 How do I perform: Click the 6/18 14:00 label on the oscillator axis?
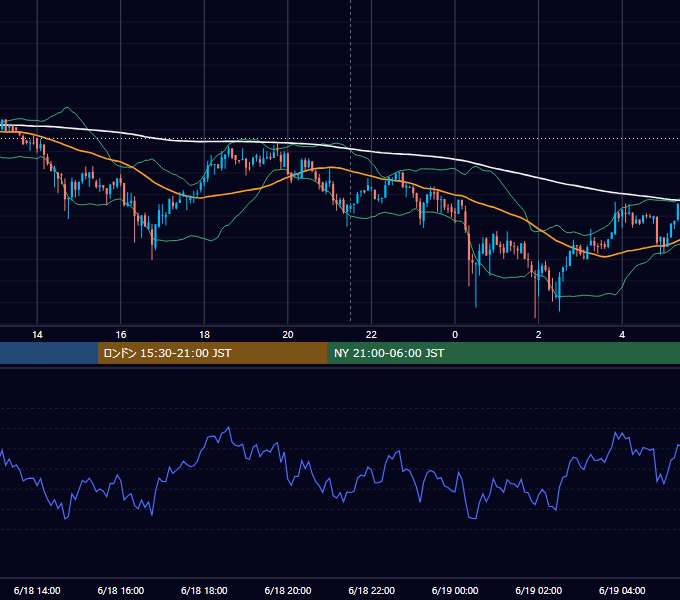pos(37,590)
